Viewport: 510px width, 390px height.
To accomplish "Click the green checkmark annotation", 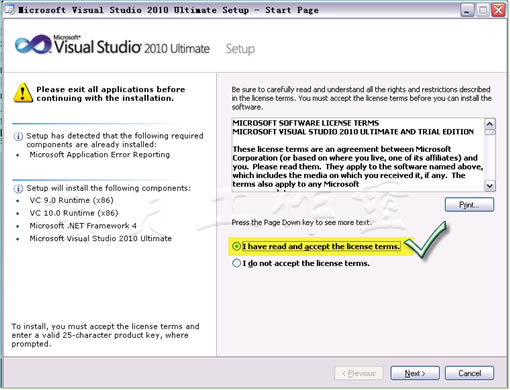I will (x=426, y=240).
